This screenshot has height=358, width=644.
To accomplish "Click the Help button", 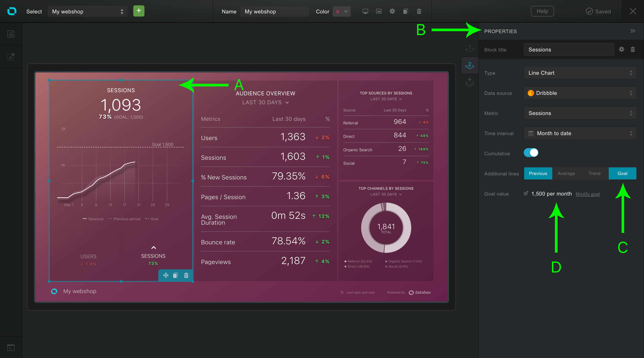I will (x=542, y=11).
